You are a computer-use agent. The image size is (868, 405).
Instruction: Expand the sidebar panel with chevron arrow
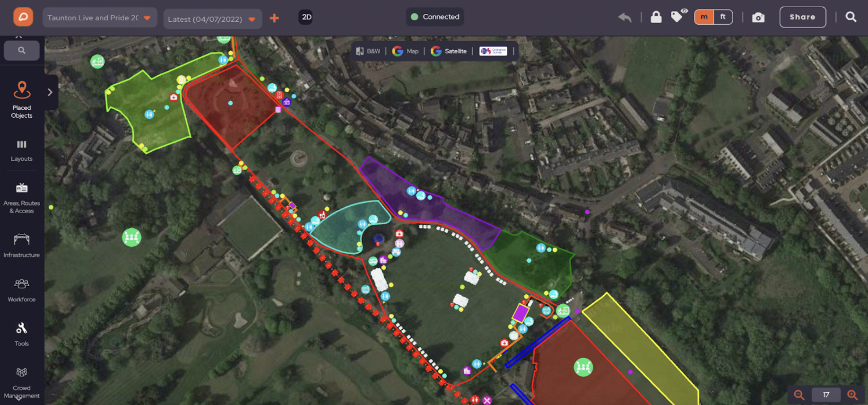[x=50, y=92]
